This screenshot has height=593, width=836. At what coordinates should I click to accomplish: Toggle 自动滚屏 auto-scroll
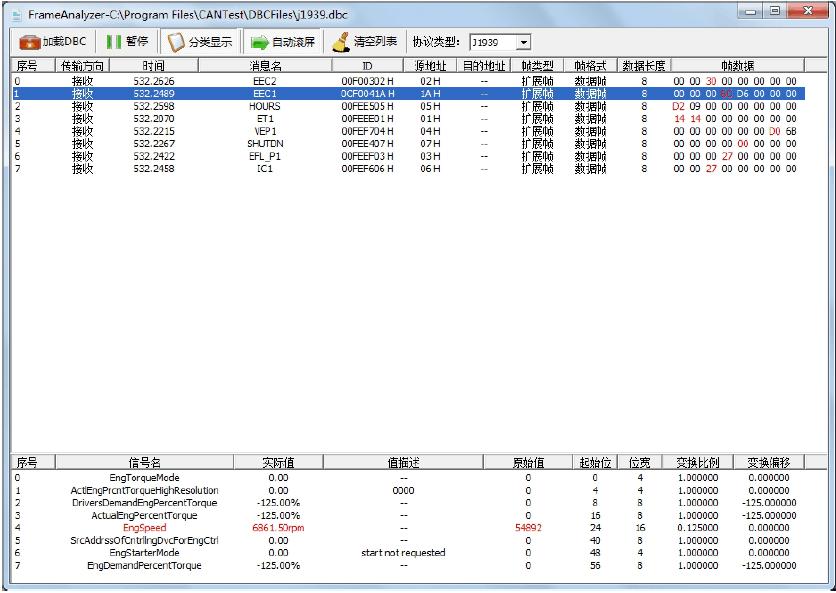(x=260, y=43)
